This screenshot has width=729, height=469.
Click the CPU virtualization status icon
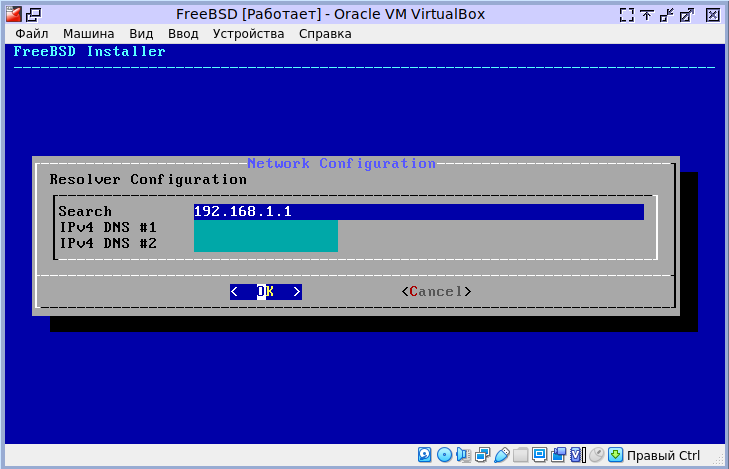[x=577, y=455]
